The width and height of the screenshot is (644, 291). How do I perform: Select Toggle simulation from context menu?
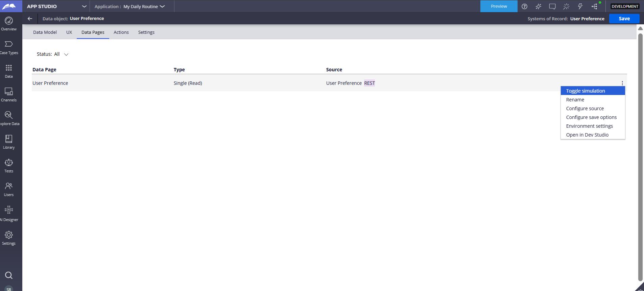[x=586, y=91]
